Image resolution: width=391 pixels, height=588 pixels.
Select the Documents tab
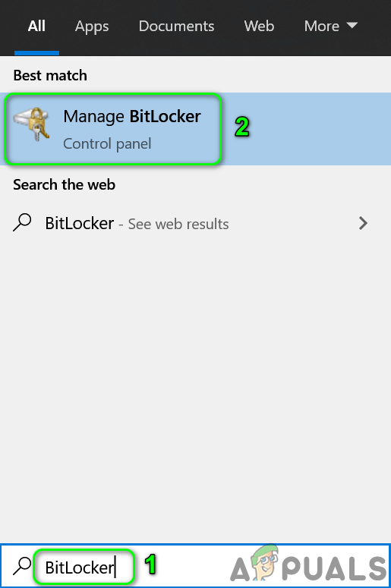[x=176, y=27]
